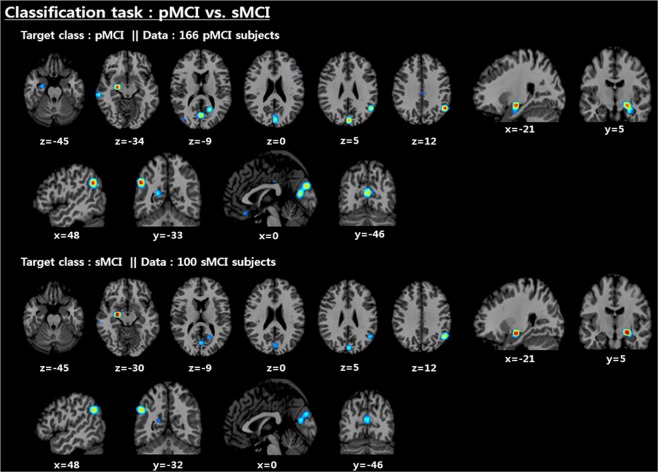Select the pMCI group y=-46 coronal slice image
Screen dimensions: 658x472
367,193
